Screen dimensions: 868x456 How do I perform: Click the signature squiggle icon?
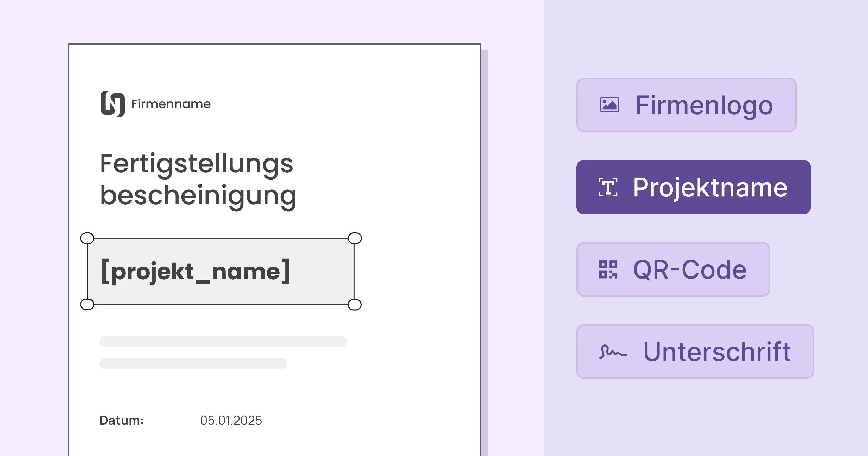[x=613, y=352]
